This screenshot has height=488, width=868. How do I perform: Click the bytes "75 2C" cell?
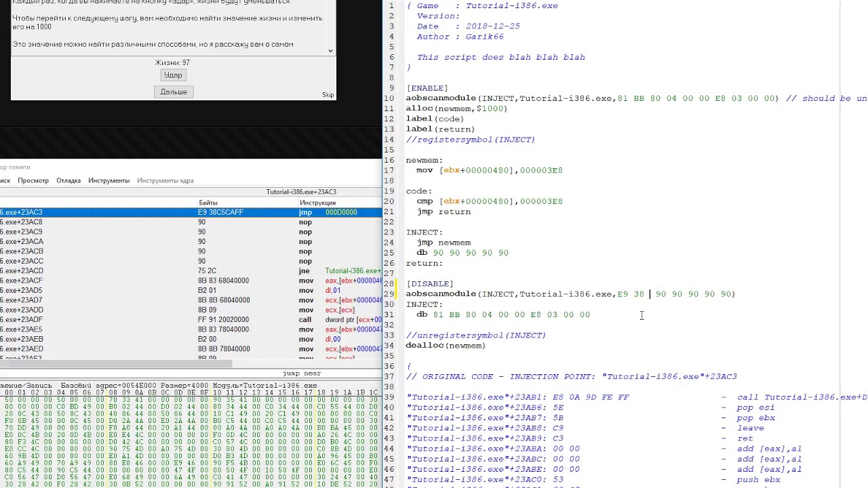pyautogui.click(x=207, y=271)
